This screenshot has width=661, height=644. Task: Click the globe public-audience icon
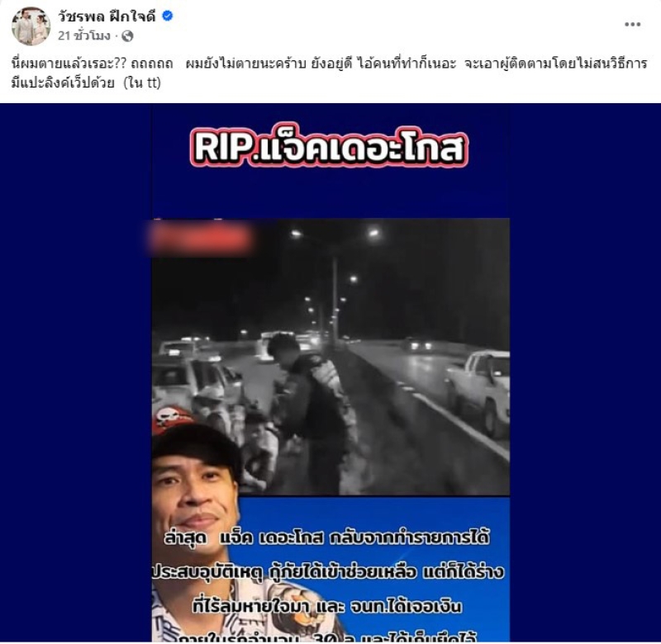click(x=127, y=36)
